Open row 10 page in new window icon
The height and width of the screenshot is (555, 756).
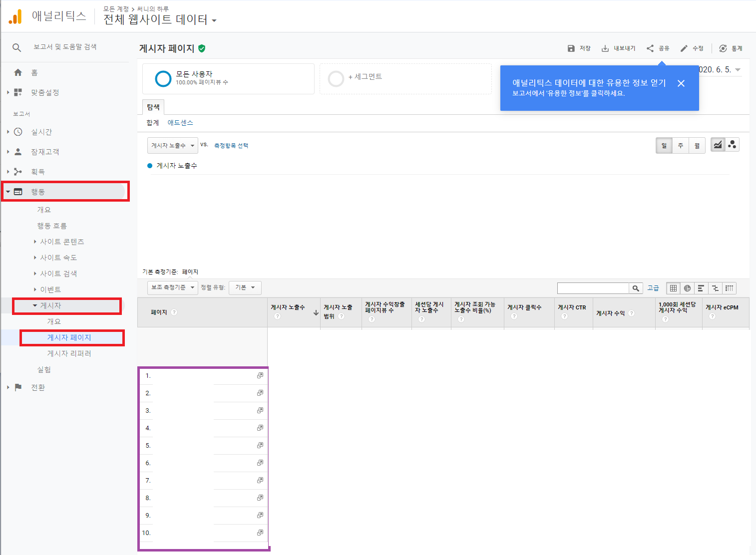pyautogui.click(x=260, y=533)
